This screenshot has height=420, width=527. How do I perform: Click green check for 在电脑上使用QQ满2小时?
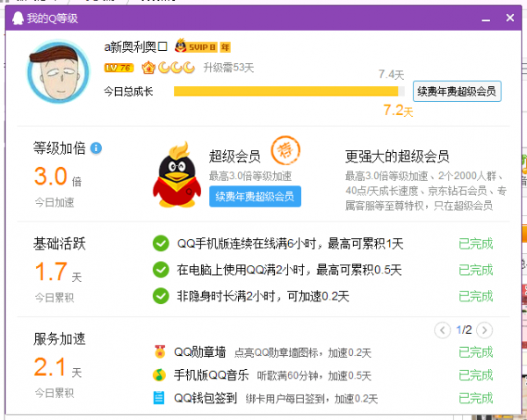tap(161, 270)
